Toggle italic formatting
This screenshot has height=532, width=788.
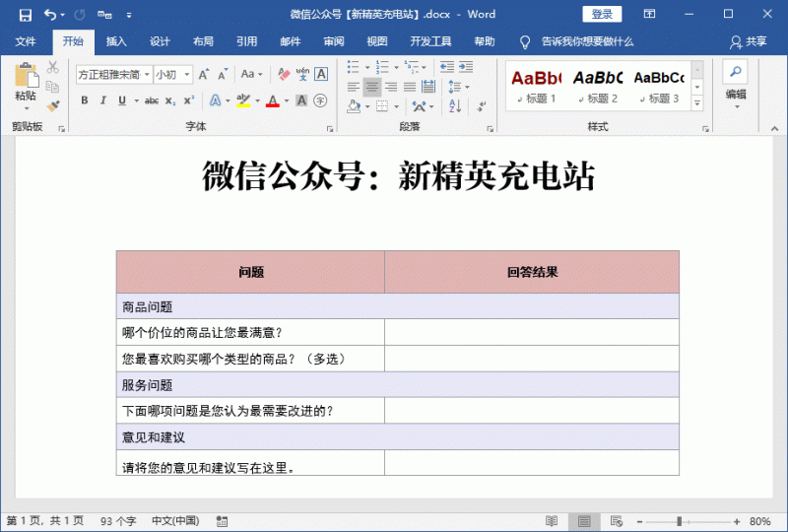[103, 100]
